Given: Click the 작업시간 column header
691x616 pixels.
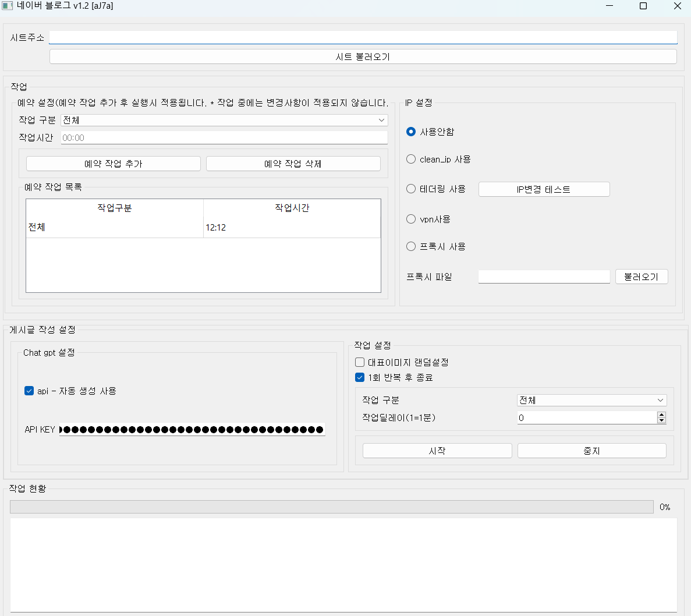Looking at the screenshot, I should pos(292,207).
